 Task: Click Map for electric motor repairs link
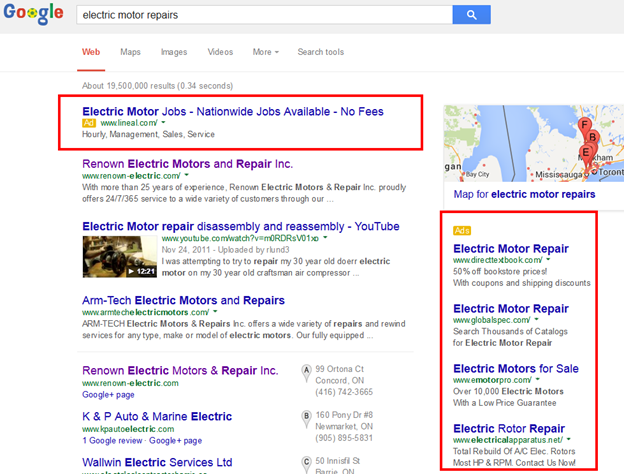[x=525, y=194]
